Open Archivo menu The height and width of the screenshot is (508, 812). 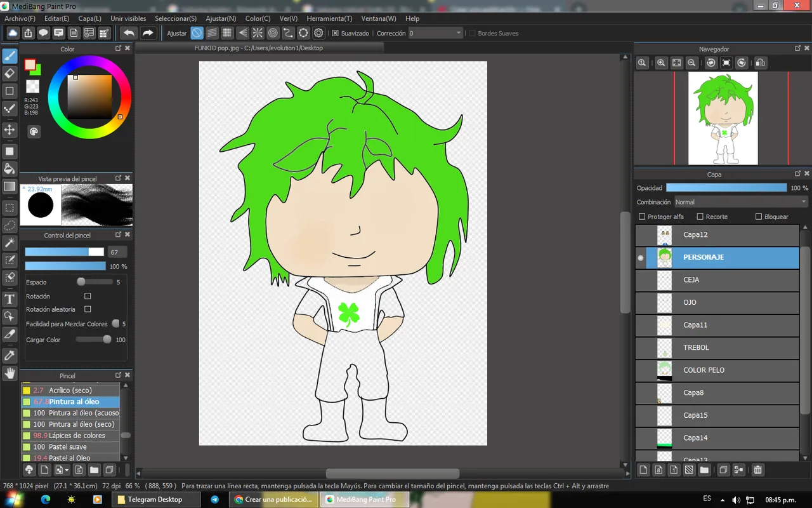[x=20, y=18]
